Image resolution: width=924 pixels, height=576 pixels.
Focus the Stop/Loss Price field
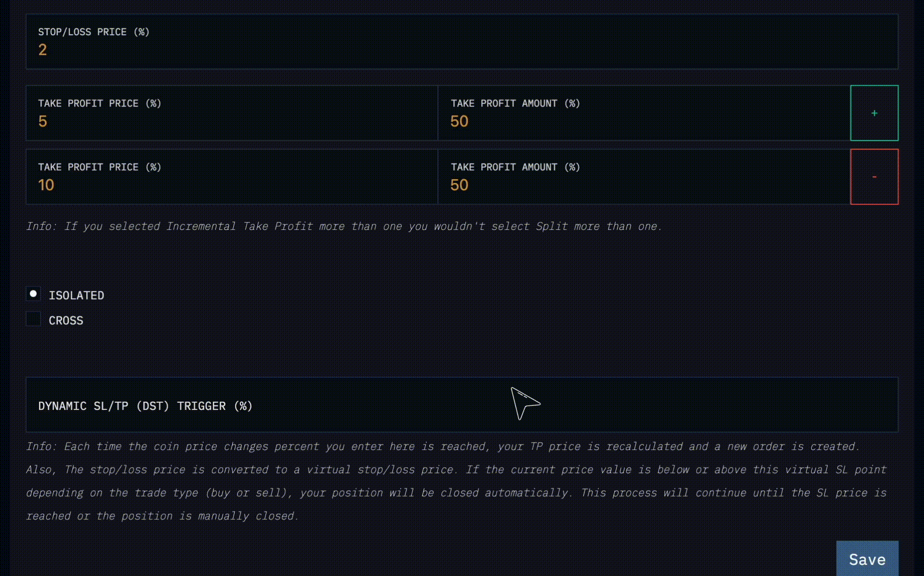click(x=462, y=41)
